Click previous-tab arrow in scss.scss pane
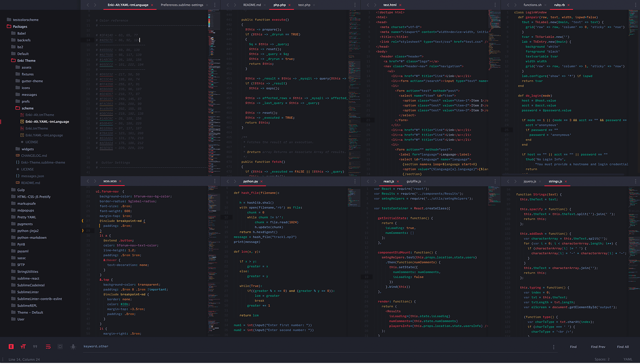 tap(88, 181)
